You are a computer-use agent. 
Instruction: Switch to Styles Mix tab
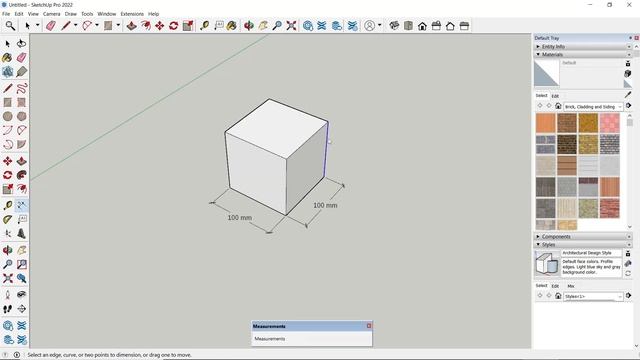tap(571, 286)
